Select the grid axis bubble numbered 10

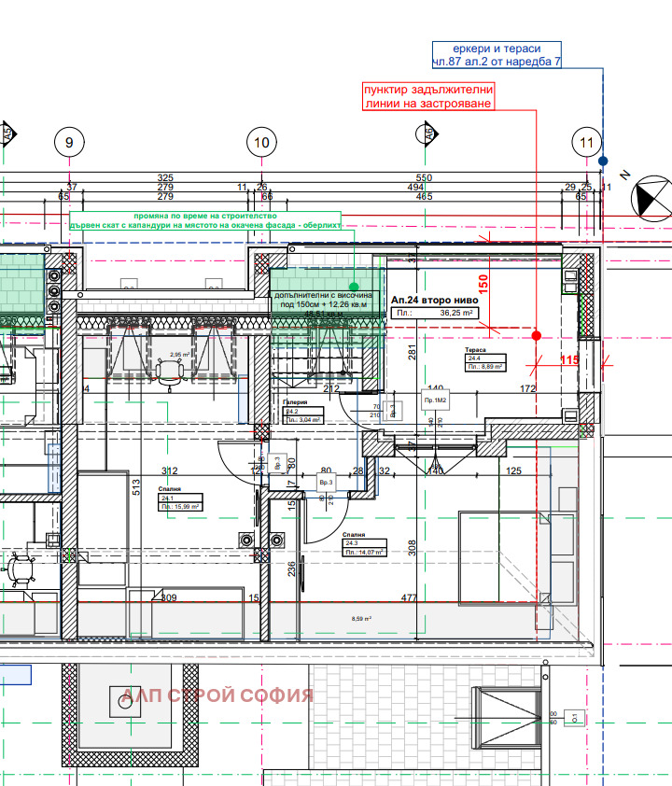click(x=261, y=142)
